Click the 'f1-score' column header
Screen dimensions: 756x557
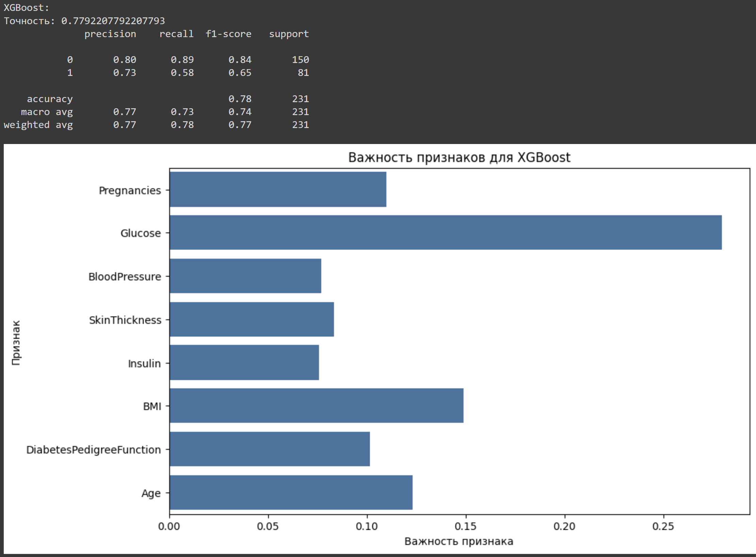point(228,34)
